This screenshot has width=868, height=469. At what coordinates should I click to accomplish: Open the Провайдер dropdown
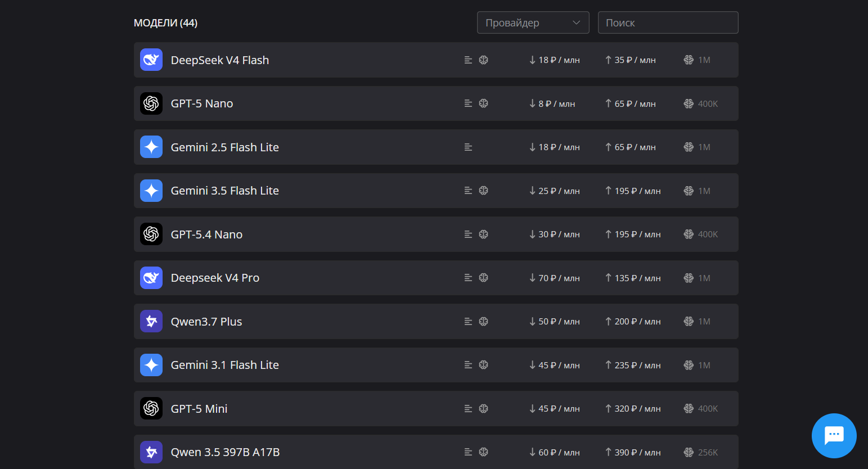coord(533,22)
